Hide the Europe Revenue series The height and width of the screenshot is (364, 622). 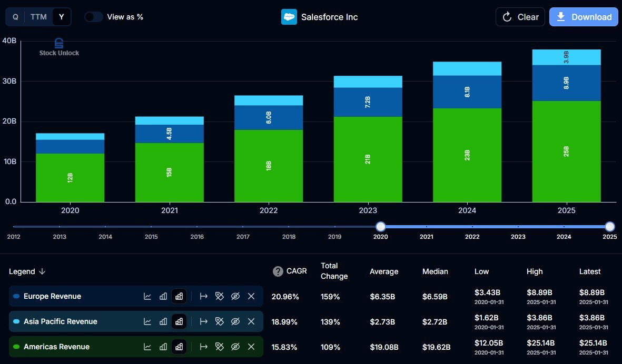[x=235, y=296]
